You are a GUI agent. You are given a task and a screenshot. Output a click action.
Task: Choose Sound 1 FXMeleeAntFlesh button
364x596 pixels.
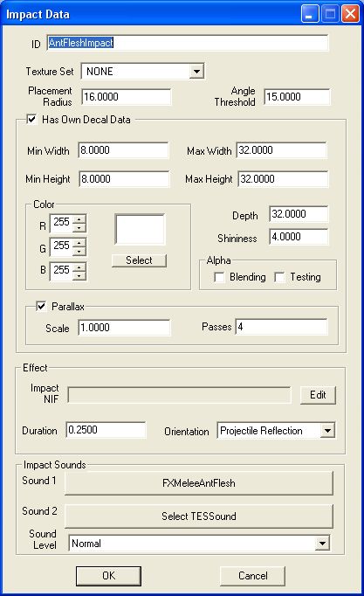coord(198,483)
